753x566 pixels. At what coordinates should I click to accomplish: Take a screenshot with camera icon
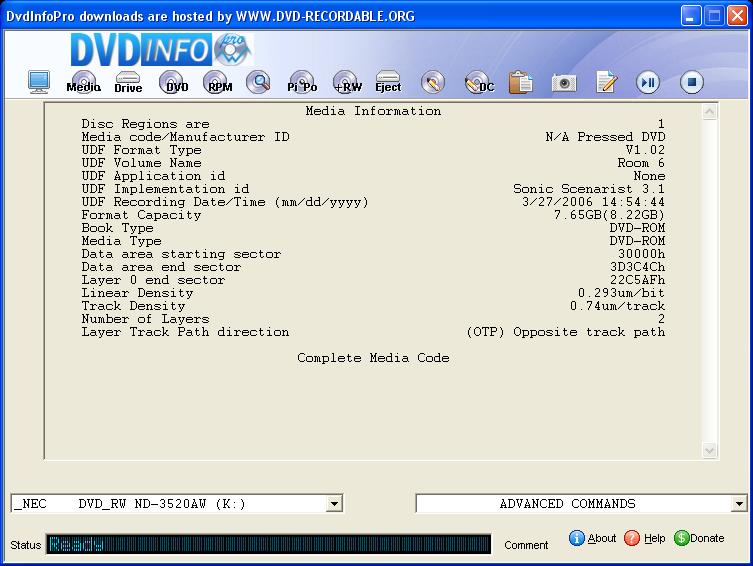point(564,83)
